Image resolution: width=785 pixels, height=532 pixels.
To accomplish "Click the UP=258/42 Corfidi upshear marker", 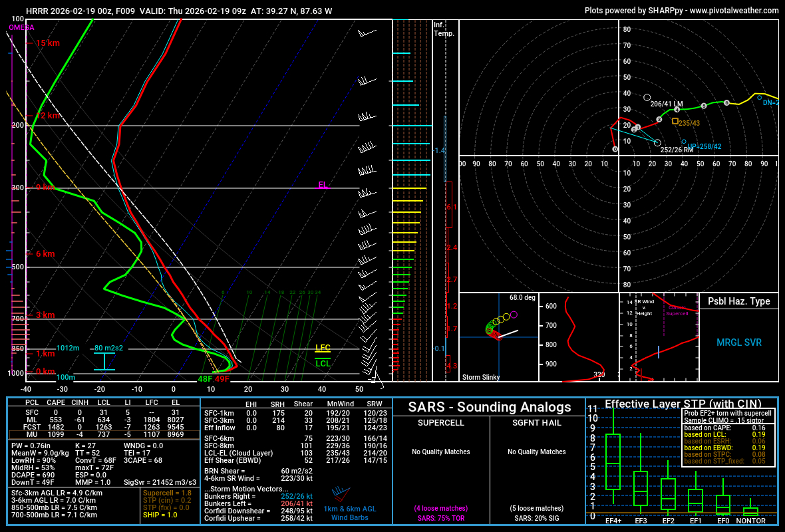I will pos(684,142).
